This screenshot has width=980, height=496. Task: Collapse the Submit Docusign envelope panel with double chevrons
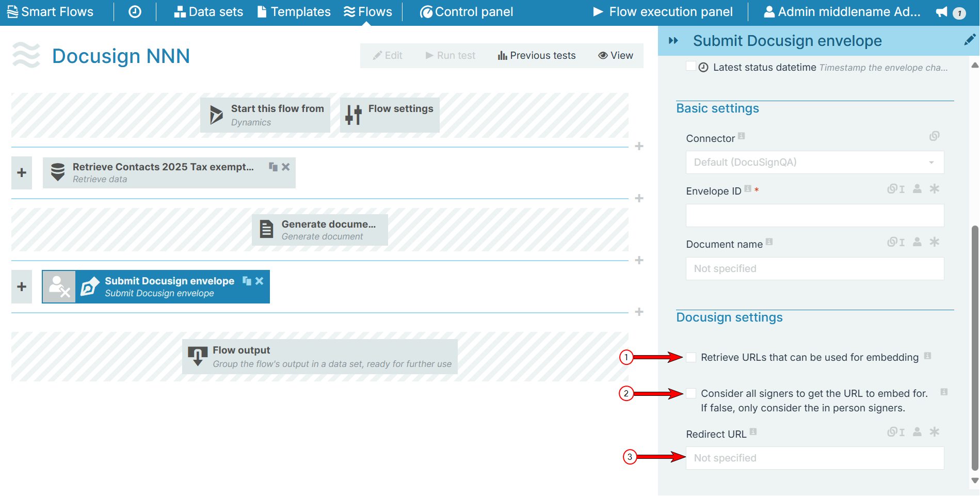click(673, 40)
